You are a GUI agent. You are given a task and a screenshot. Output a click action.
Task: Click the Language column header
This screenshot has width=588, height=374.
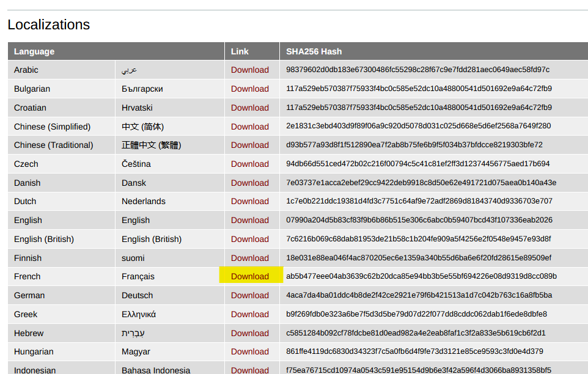pyautogui.click(x=34, y=51)
